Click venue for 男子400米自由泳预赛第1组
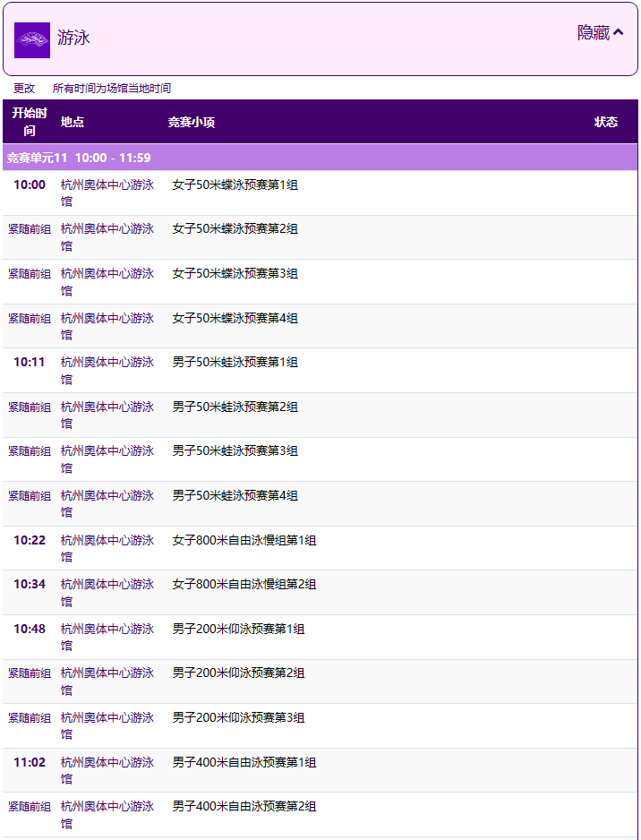Screen dimensions: 641x840 click(x=107, y=770)
